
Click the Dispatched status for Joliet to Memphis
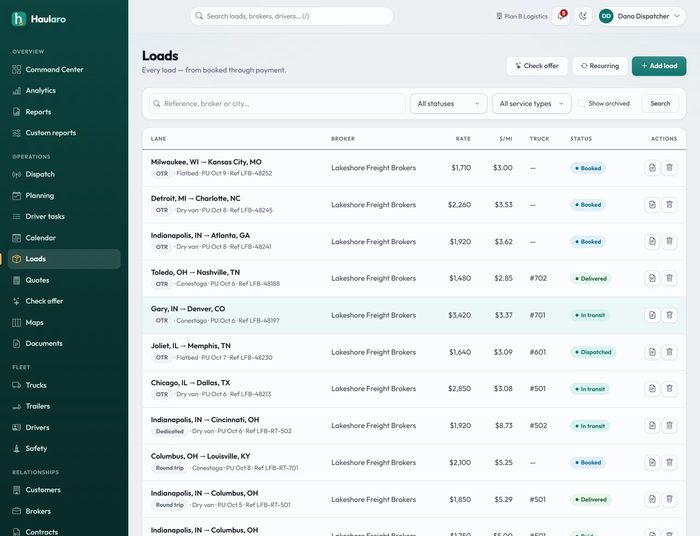(593, 352)
